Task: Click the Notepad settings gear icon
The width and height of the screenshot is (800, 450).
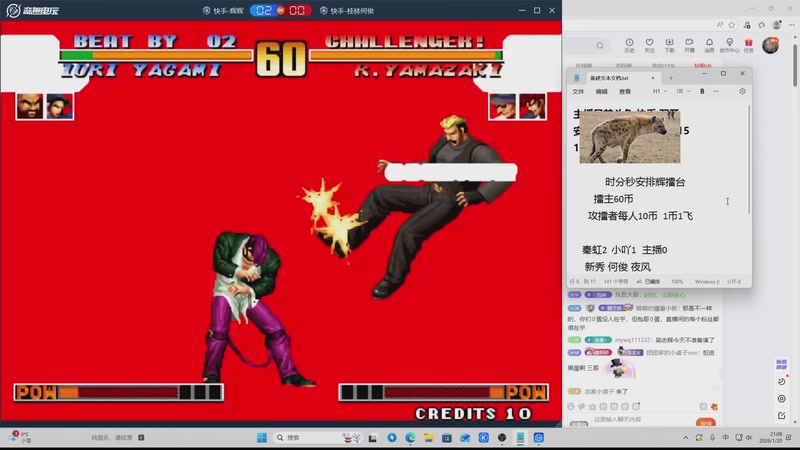Action: pyautogui.click(x=742, y=91)
